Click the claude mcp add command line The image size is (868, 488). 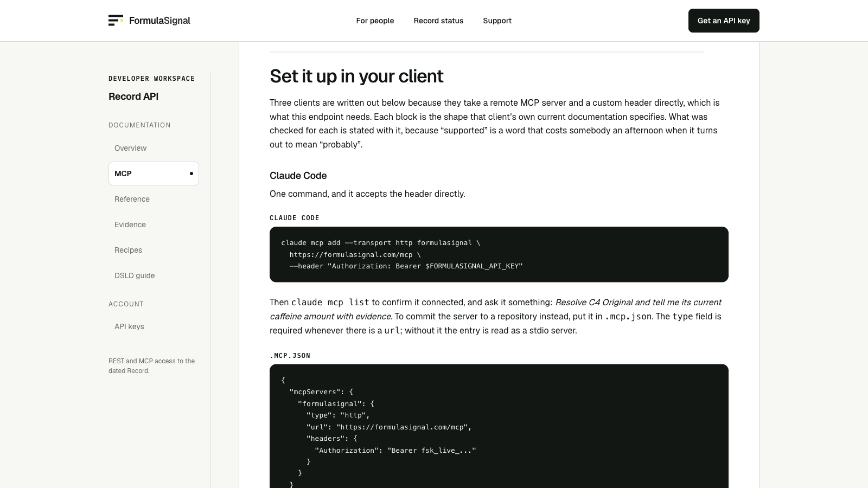(x=380, y=243)
